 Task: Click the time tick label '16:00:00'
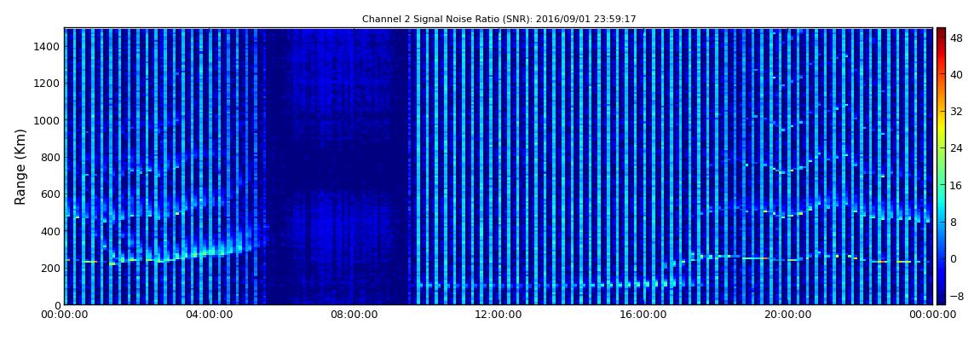click(643, 315)
